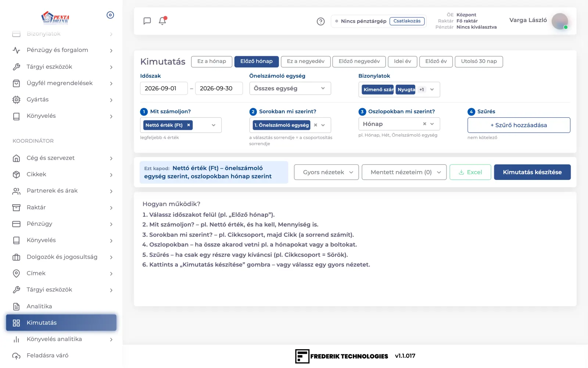Edit the start date 2026-09-01 field

(x=164, y=88)
